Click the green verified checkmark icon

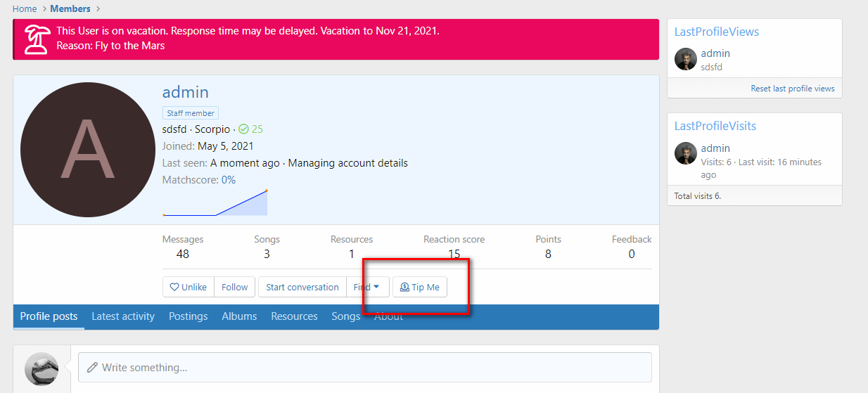click(243, 129)
